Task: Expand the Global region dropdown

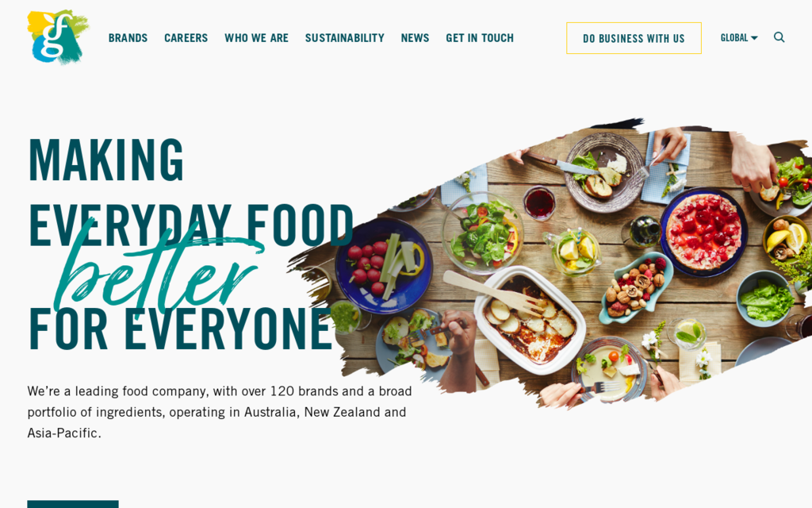Action: 739,38
